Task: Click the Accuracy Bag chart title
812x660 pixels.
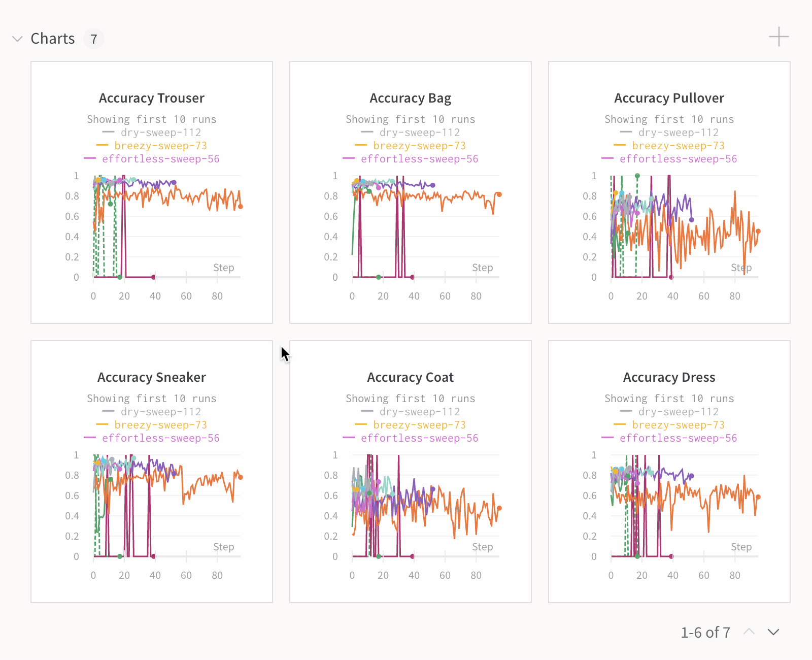Action: click(x=411, y=98)
